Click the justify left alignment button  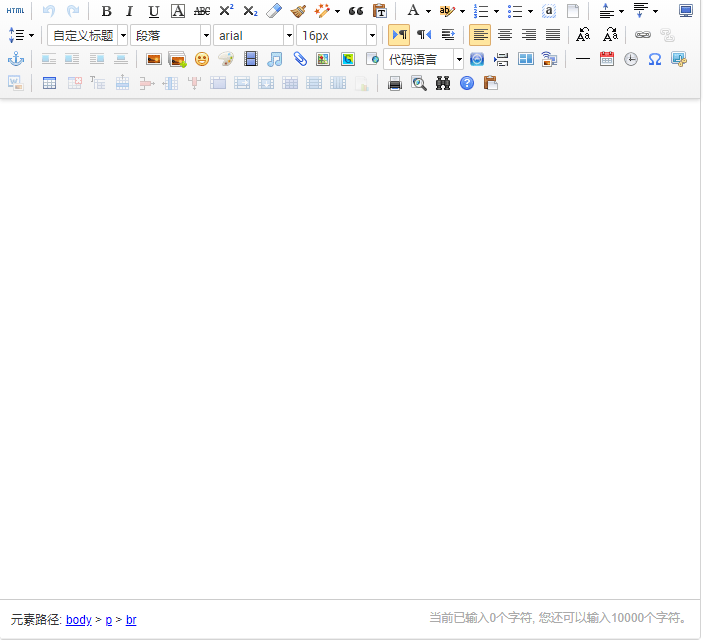pyautogui.click(x=480, y=35)
